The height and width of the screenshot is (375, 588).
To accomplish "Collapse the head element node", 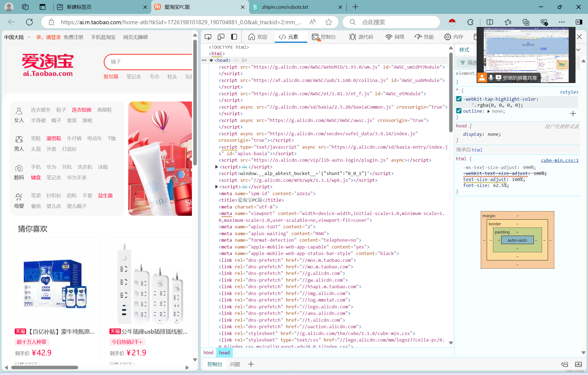I will pyautogui.click(x=211, y=60).
